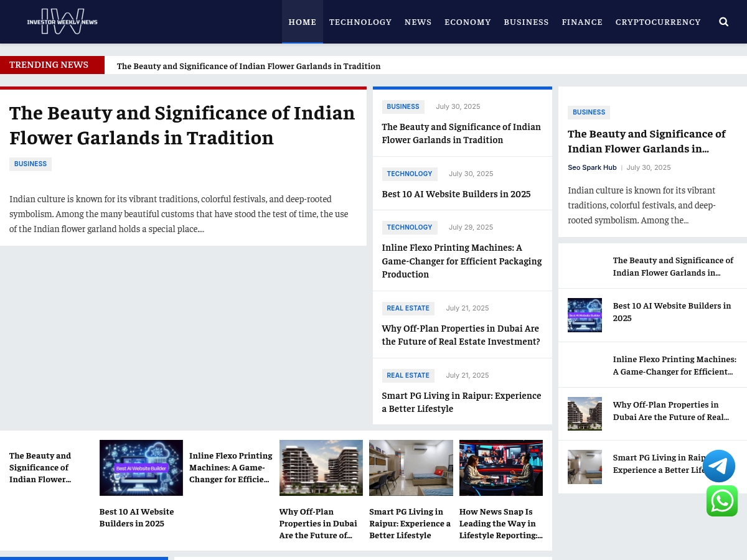Open the WhatsApp chat icon
The image size is (747, 560).
722,501
